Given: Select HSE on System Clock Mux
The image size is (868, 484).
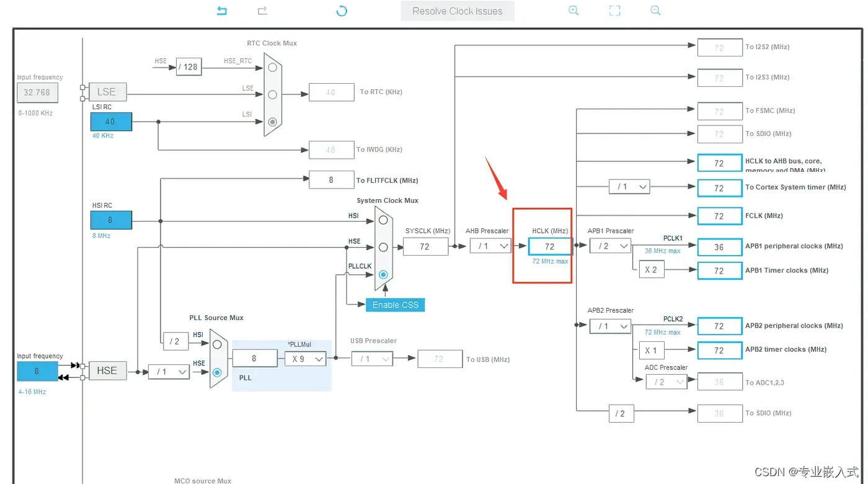Looking at the screenshot, I should [x=383, y=247].
